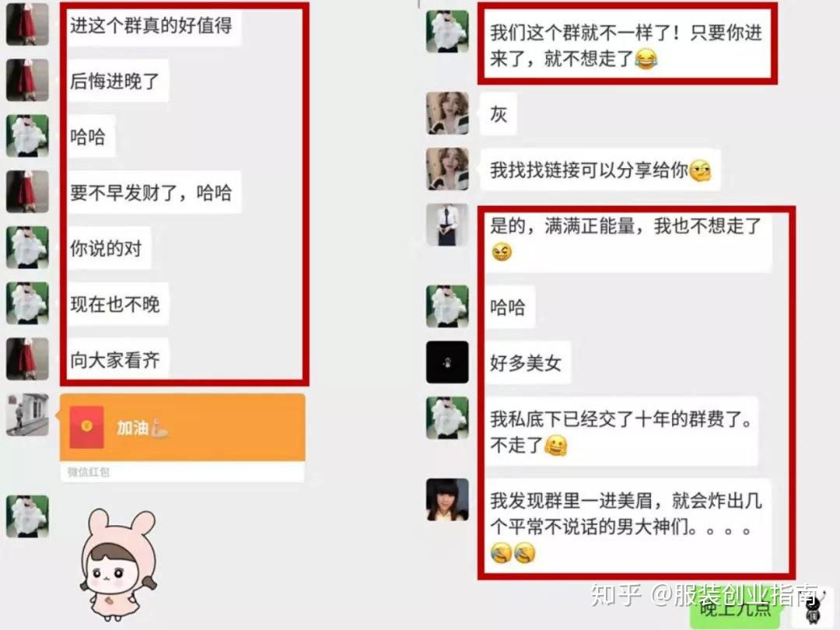Click the message 我私底下已经交了十年的群费了

(x=619, y=431)
